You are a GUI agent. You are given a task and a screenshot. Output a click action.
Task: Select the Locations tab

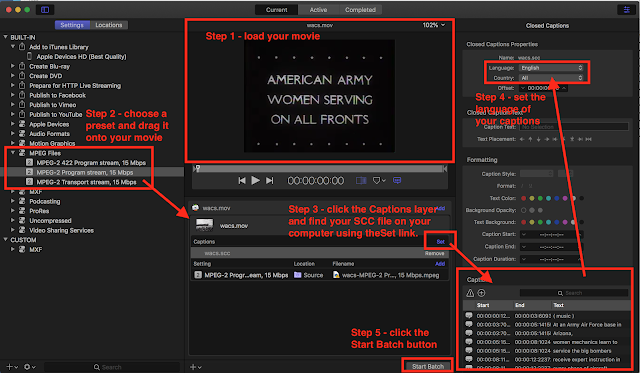[109, 25]
